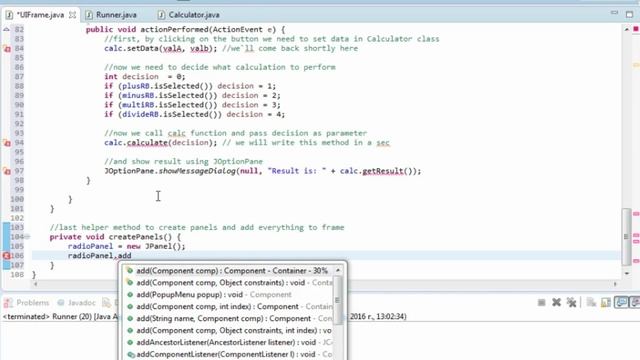Image resolution: width=640 pixels, height=360 pixels.
Task: Click 'showMessageDialog' on line 97
Action: [197, 171]
